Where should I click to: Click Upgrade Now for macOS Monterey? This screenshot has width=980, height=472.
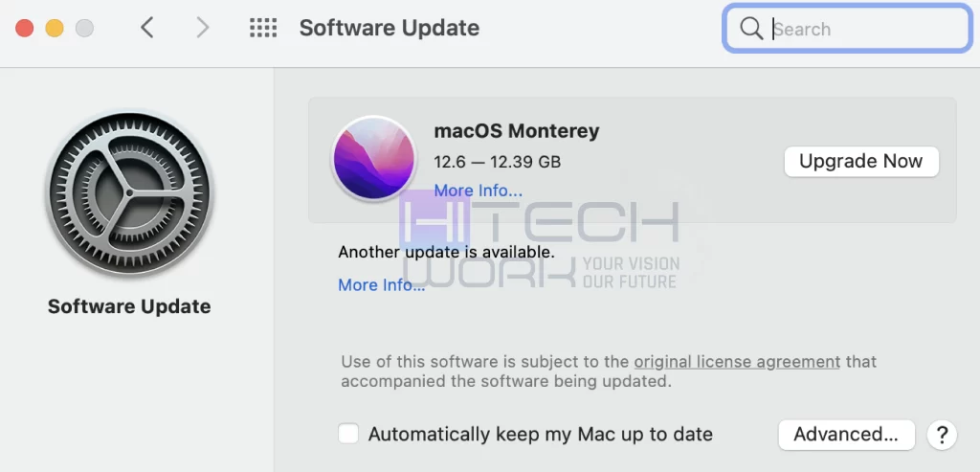[861, 161]
